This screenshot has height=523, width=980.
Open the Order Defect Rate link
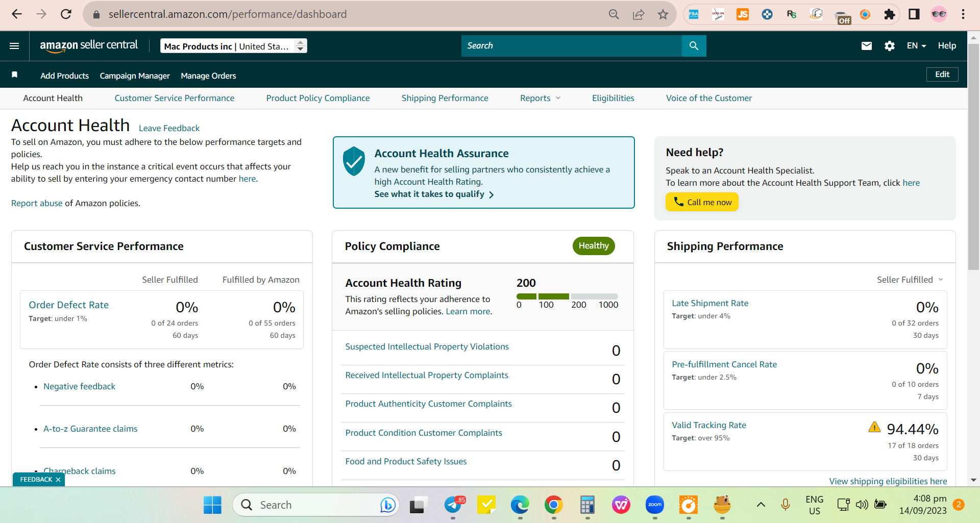69,305
